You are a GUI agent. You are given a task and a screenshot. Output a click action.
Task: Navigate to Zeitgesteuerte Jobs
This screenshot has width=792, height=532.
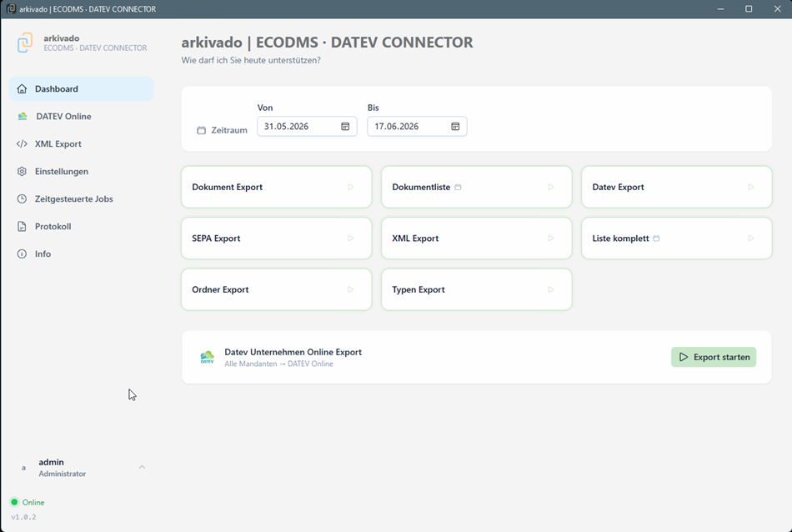click(x=82, y=199)
